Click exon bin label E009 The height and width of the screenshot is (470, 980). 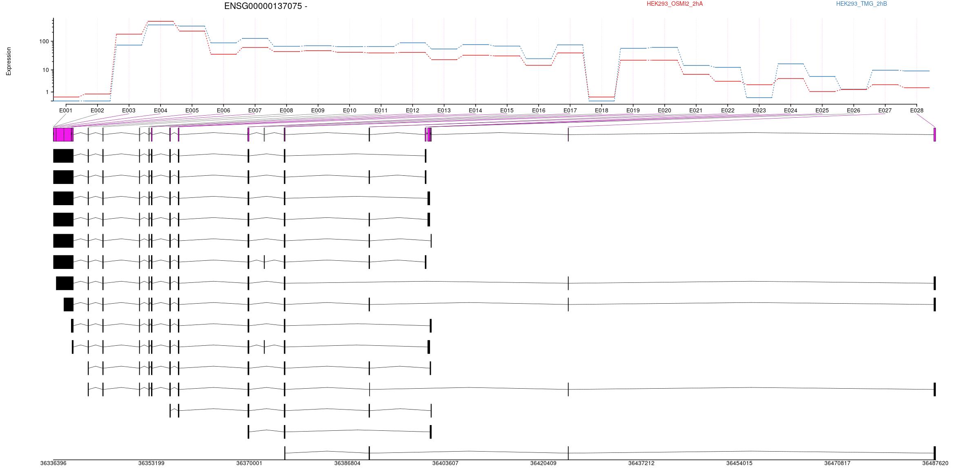[318, 110]
